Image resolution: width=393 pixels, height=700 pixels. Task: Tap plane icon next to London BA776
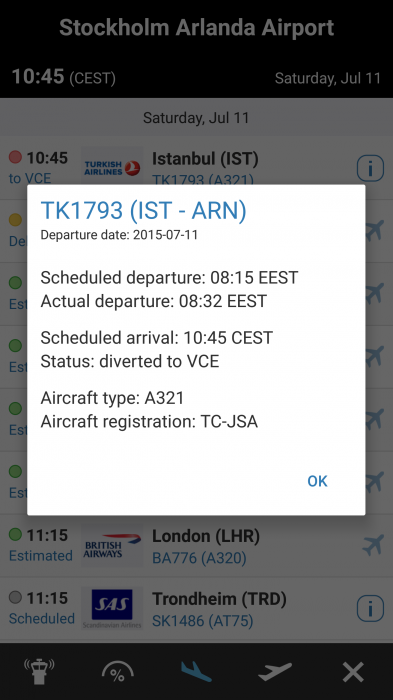click(x=373, y=545)
